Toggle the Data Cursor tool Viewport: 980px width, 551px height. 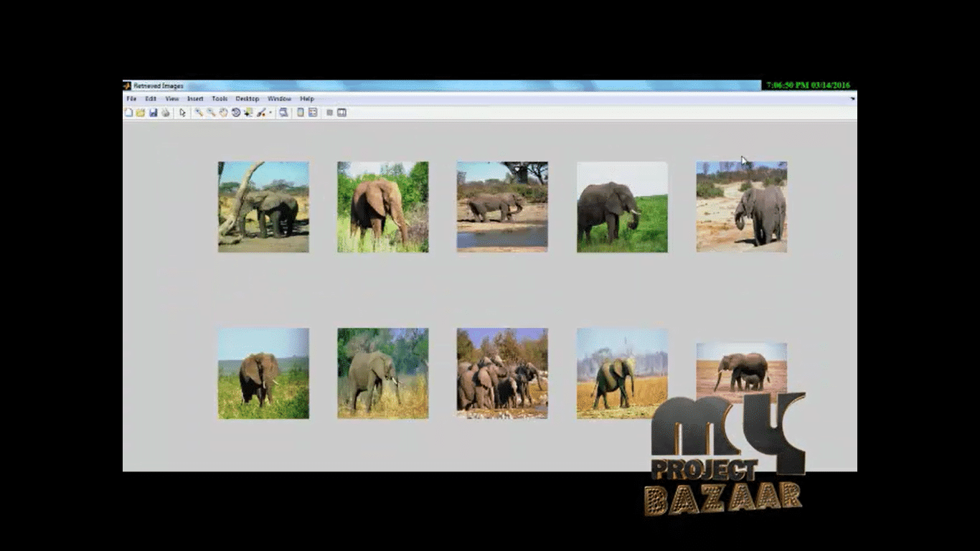click(x=248, y=113)
